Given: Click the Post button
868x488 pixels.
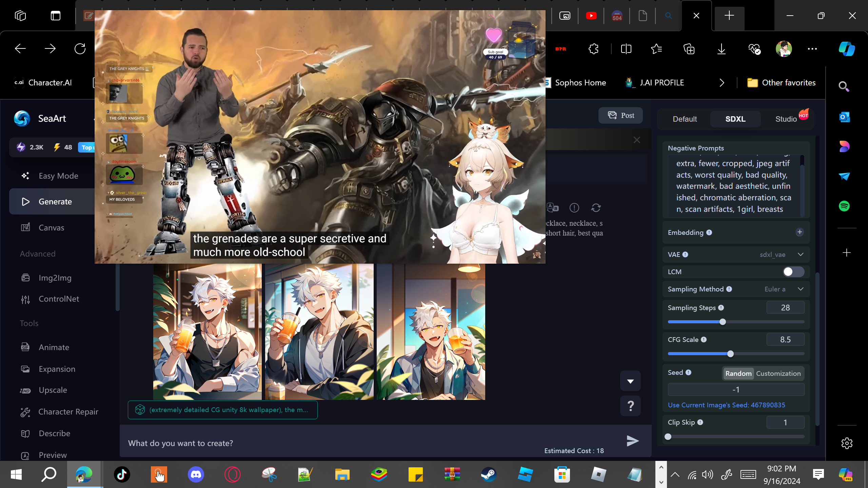Looking at the screenshot, I should pos(620,116).
